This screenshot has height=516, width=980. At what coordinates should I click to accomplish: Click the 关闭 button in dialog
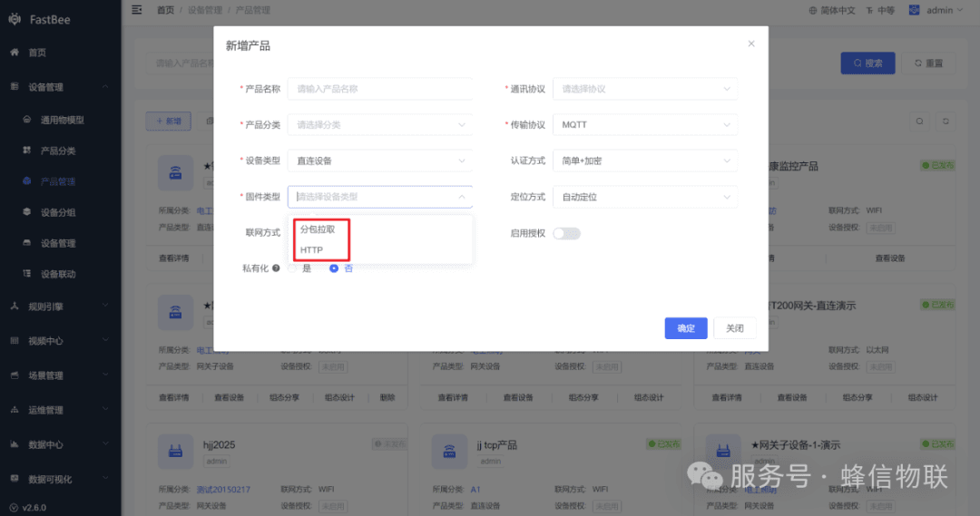[x=734, y=328]
